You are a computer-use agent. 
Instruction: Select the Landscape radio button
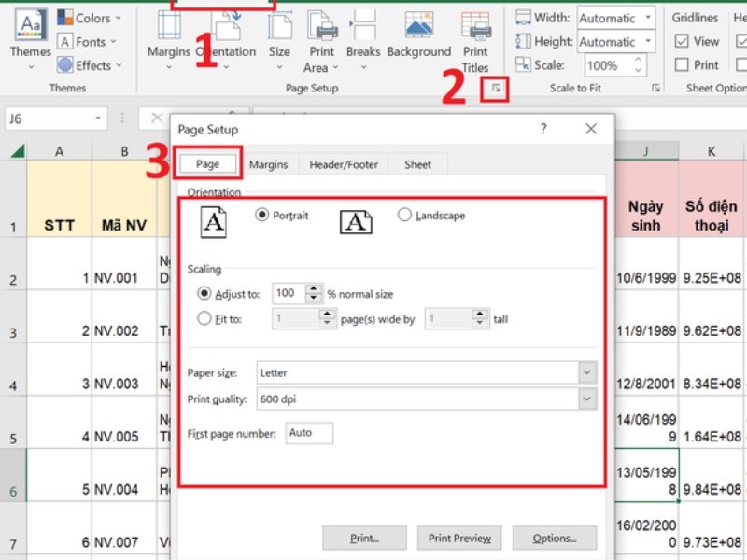click(x=404, y=215)
